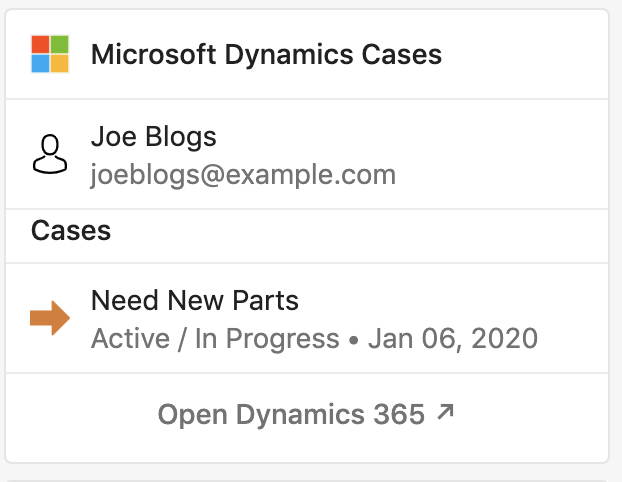This screenshot has width=622, height=482.
Task: Click the word Dynamics in the footer link
Action: coord(300,415)
